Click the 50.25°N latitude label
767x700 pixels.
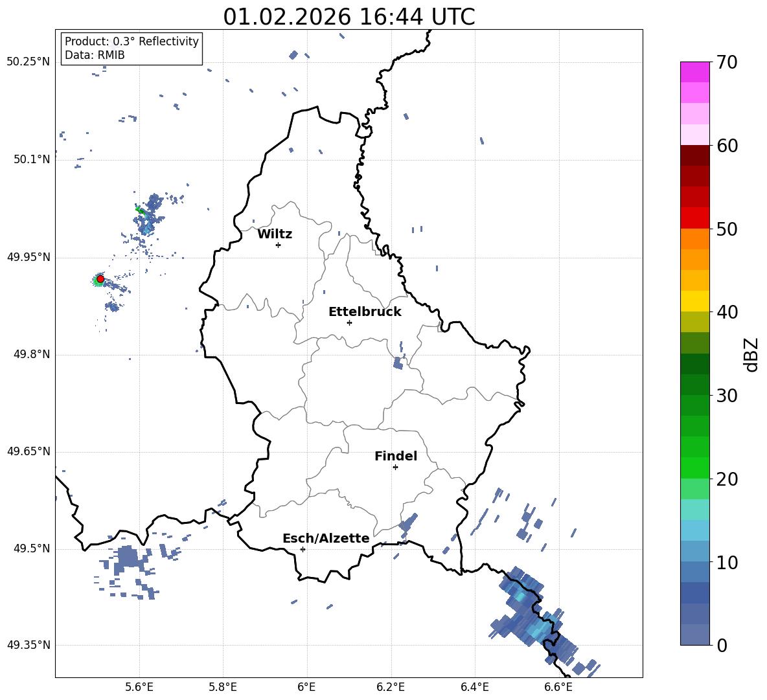tap(29, 62)
